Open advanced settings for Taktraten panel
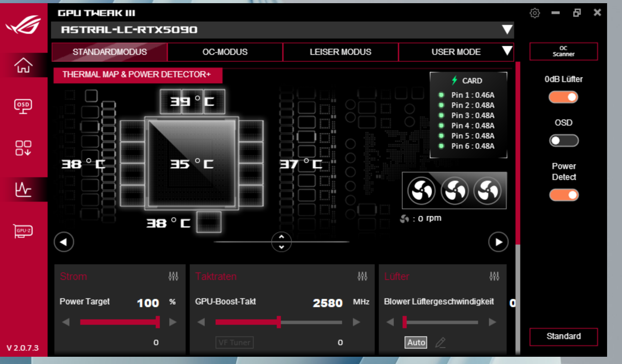The width and height of the screenshot is (622, 364). [x=362, y=276]
